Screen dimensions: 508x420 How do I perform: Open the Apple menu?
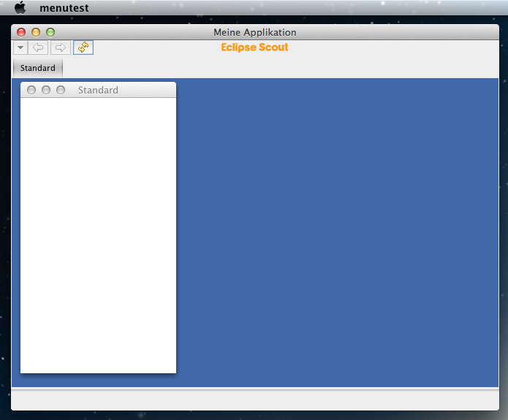pyautogui.click(x=20, y=7)
